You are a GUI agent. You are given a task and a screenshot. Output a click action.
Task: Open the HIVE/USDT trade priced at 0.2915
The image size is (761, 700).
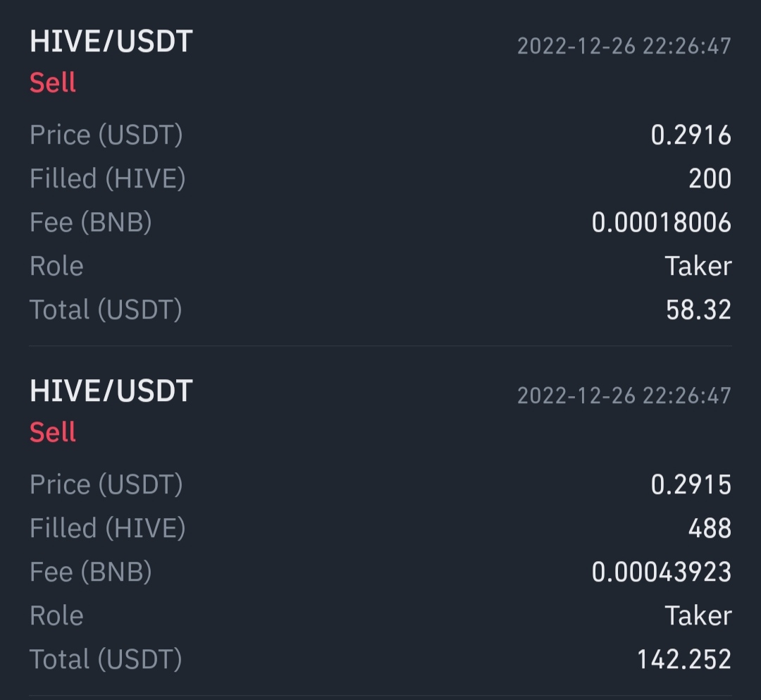coord(111,391)
